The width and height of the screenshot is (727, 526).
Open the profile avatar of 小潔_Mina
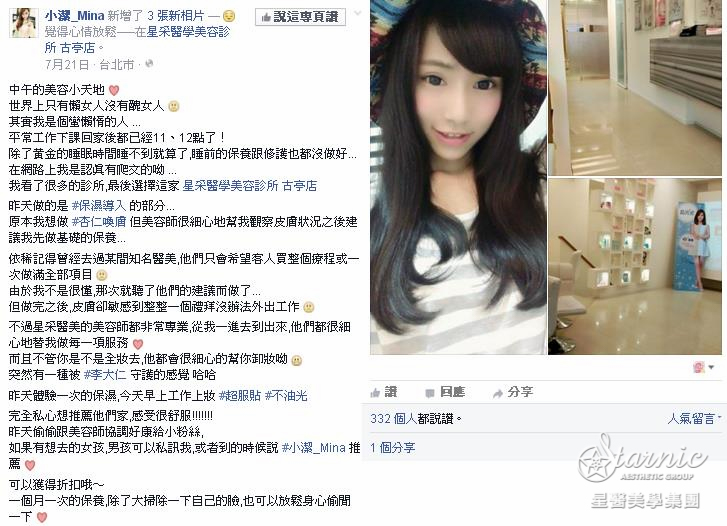(x=24, y=22)
